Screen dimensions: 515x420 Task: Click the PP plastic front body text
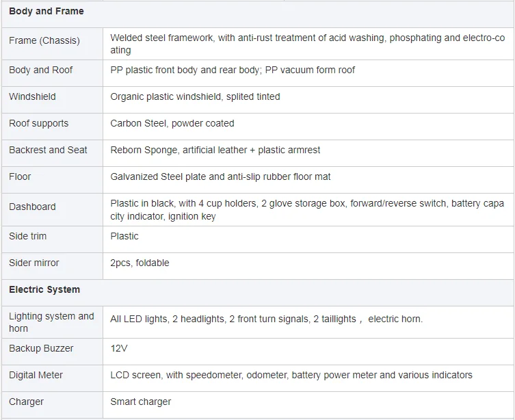[233, 70]
